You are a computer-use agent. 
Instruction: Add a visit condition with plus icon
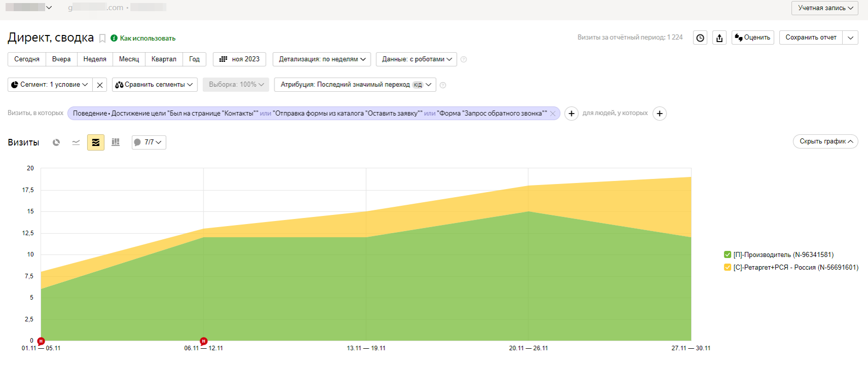tap(571, 114)
